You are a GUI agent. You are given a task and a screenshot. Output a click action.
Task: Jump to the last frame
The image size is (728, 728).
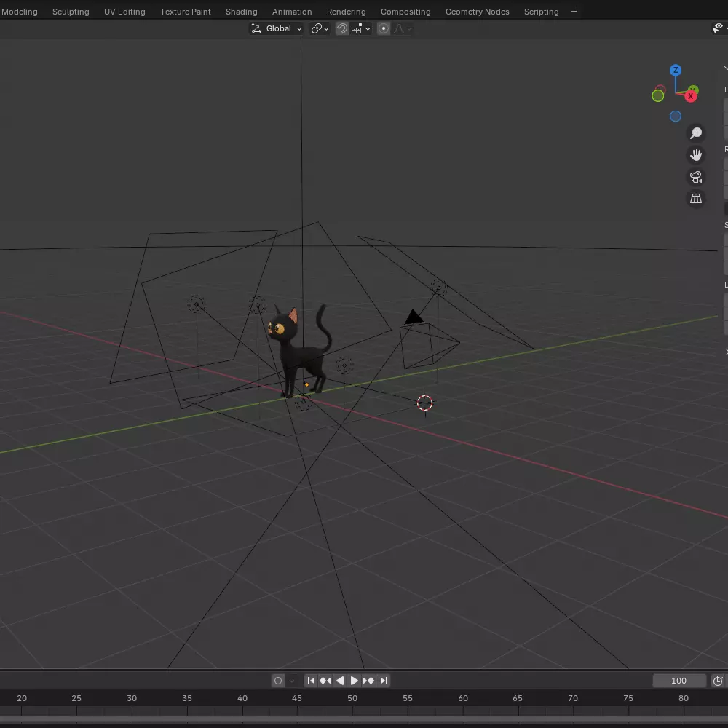[x=384, y=681]
